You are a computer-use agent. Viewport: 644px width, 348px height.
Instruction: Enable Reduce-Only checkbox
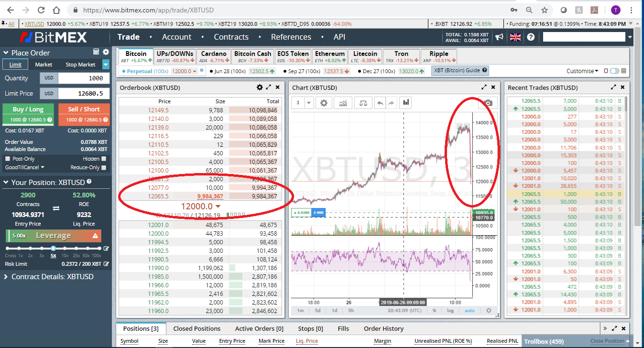pos(104,168)
